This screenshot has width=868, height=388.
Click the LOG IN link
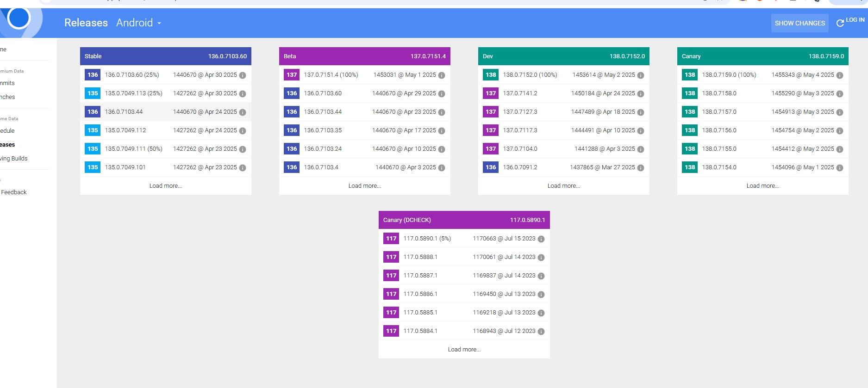coord(855,20)
